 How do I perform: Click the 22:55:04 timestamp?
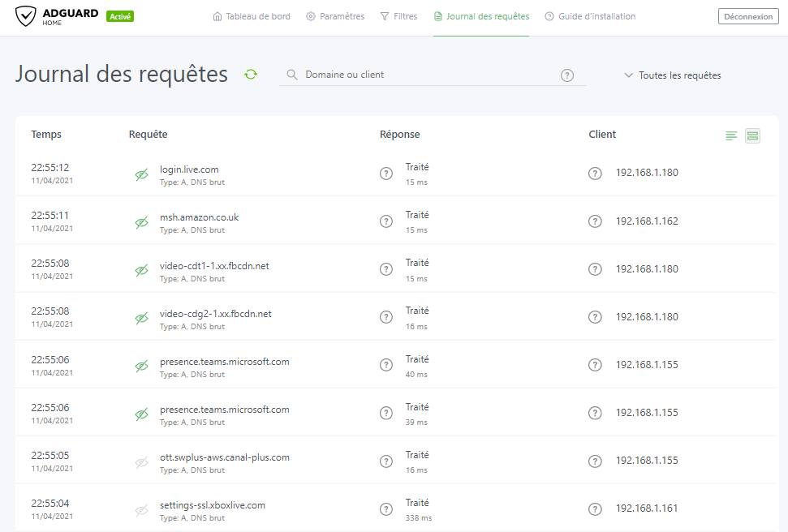[x=50, y=503]
